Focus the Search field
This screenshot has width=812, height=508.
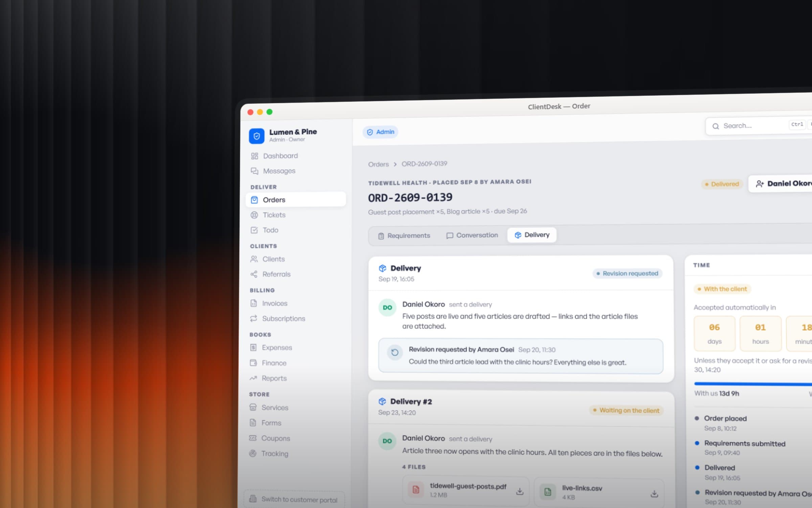tap(759, 126)
